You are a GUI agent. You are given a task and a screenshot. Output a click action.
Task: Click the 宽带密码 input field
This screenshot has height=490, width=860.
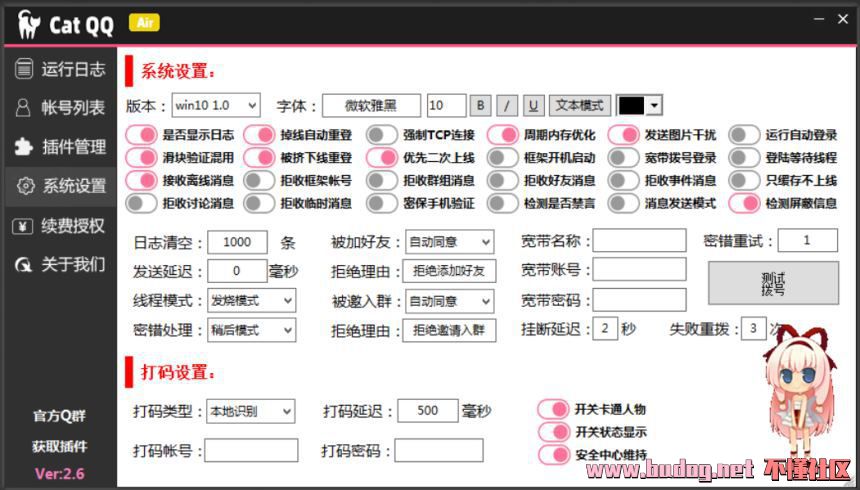tap(639, 300)
